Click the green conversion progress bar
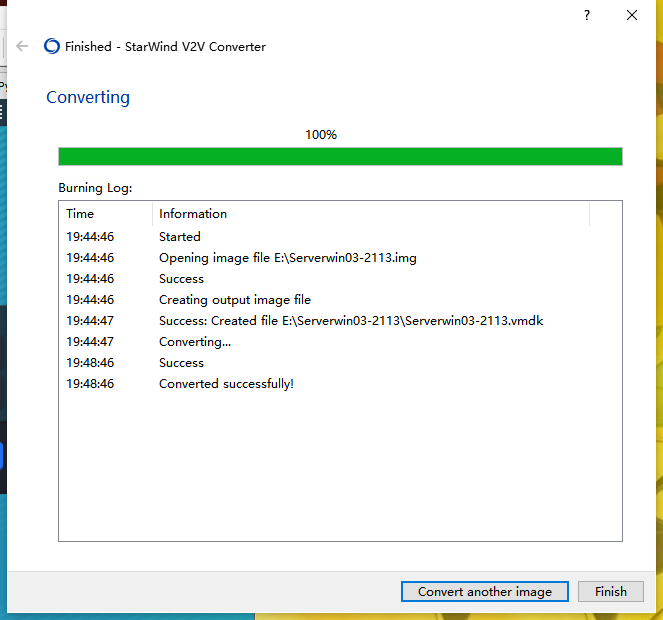The width and height of the screenshot is (663, 620). [340, 156]
